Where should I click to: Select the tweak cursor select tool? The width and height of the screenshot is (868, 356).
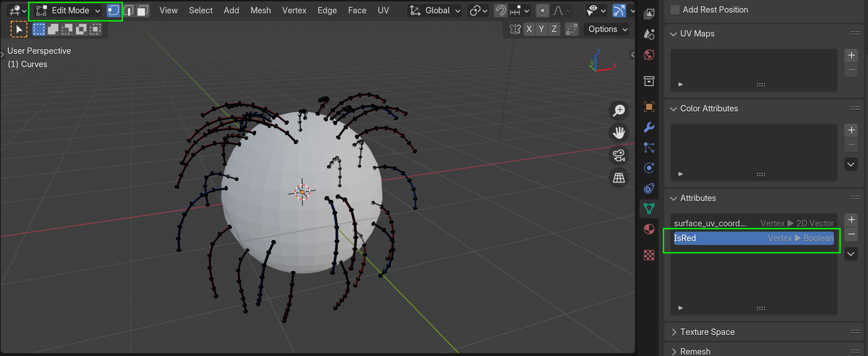pyautogui.click(x=19, y=29)
